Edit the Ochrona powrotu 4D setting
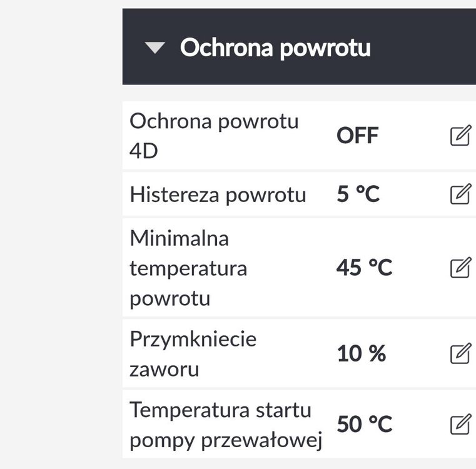 pos(460,136)
